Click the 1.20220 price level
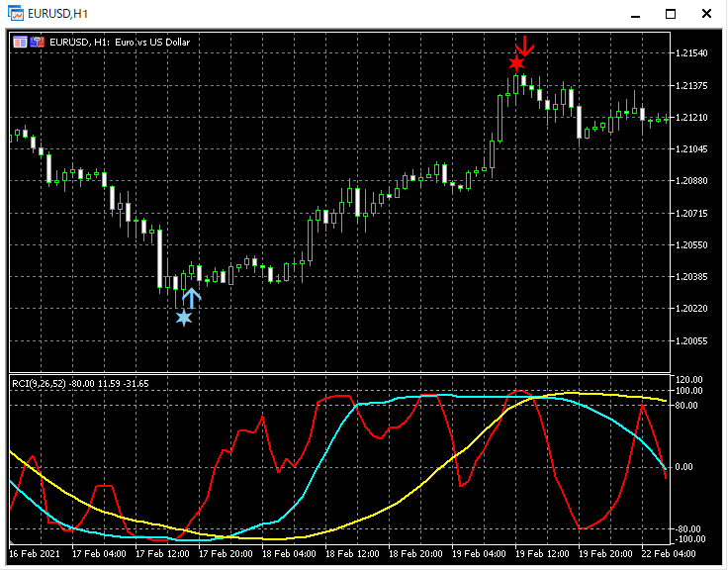 pyautogui.click(x=691, y=309)
